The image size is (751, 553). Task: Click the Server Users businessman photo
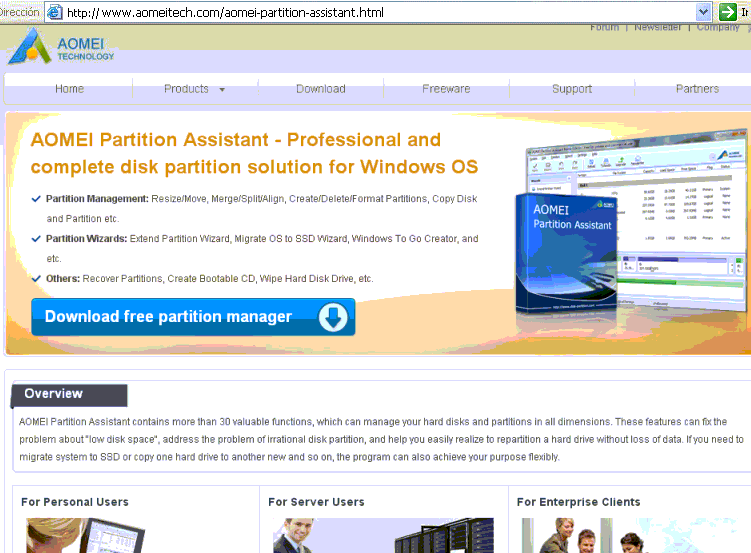383,535
